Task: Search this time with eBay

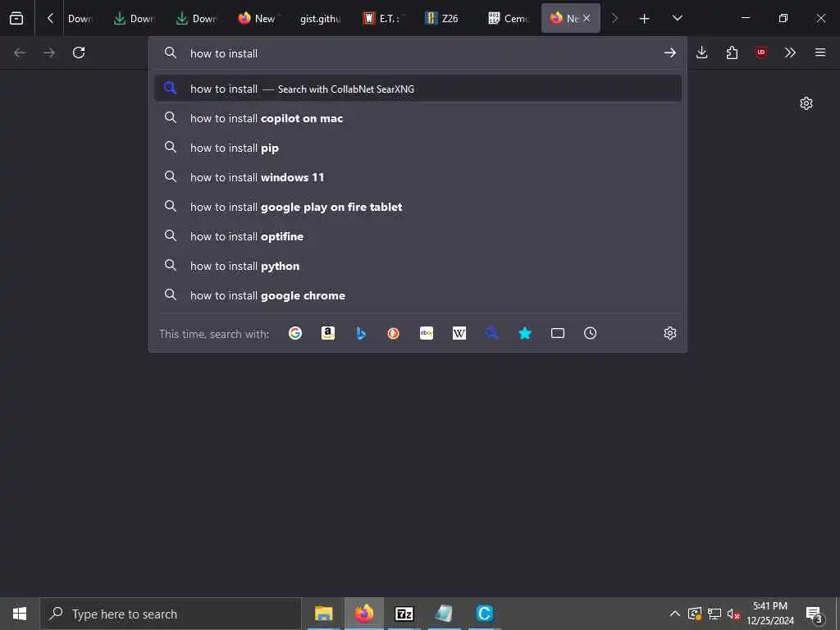Action: click(x=427, y=333)
